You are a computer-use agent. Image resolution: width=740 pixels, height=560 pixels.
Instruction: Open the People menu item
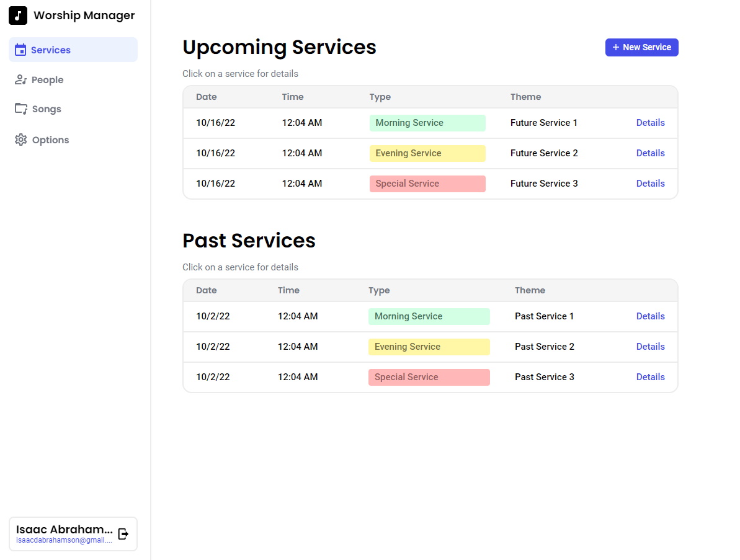[x=48, y=80]
